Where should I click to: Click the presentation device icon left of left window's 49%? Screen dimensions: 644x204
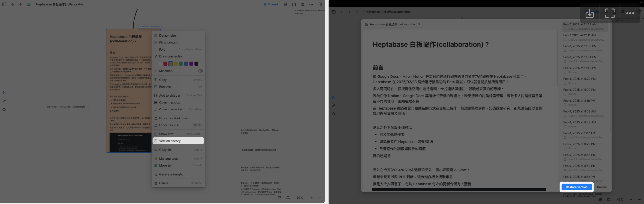click(x=288, y=198)
